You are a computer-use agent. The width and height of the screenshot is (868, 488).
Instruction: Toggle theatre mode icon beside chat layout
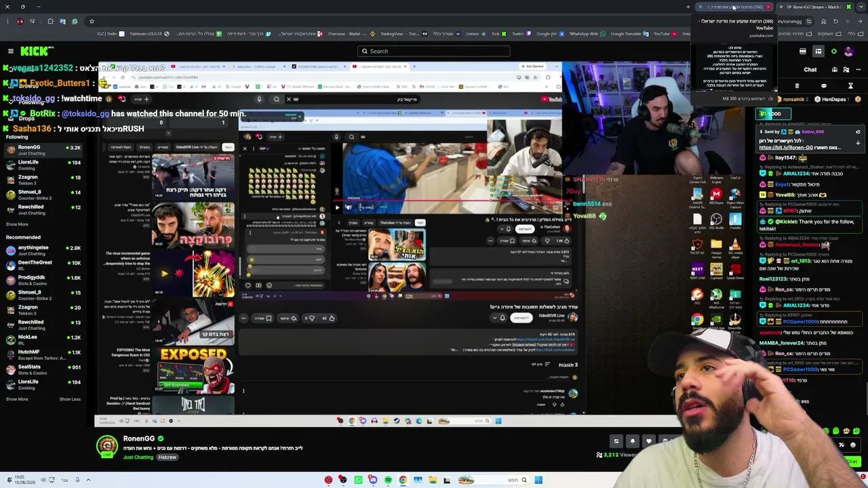tap(803, 51)
